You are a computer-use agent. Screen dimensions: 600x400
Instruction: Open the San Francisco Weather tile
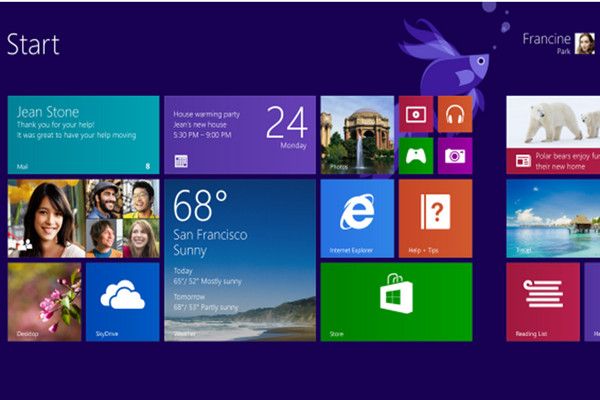pos(239,260)
